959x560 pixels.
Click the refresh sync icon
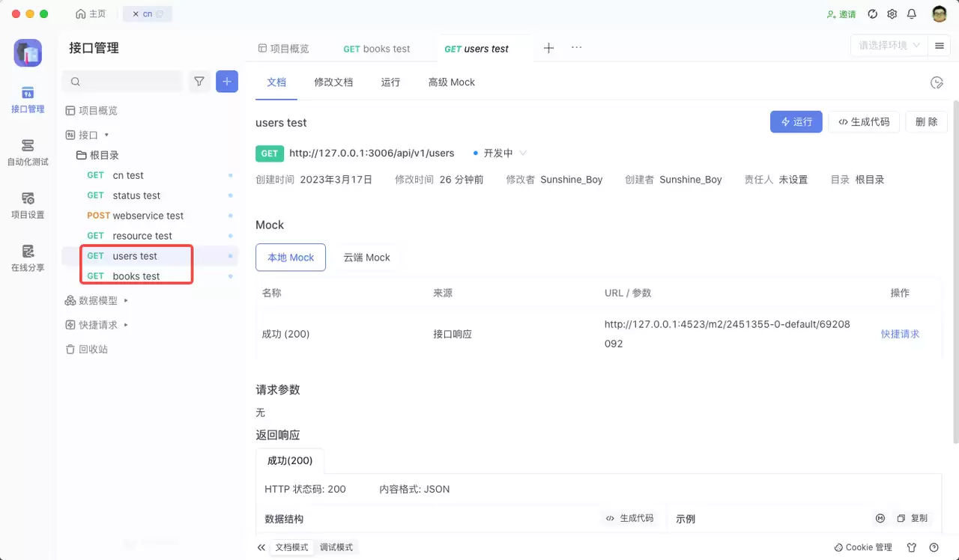click(x=872, y=14)
